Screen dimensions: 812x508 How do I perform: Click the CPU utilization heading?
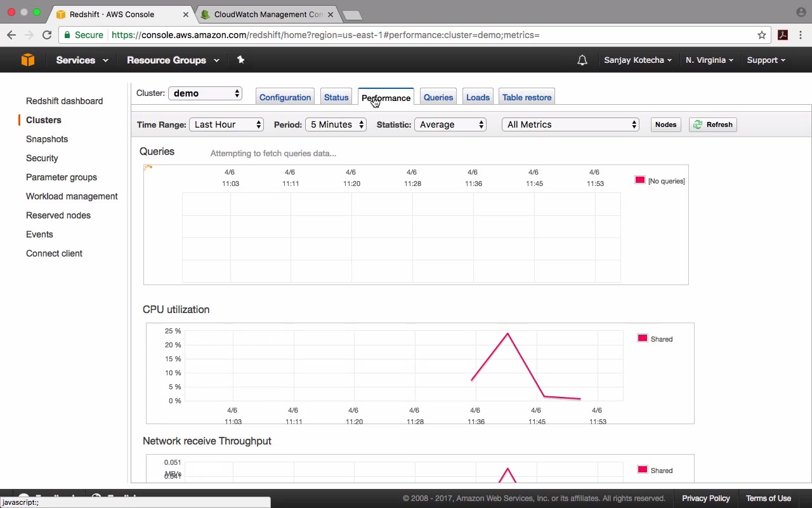(x=176, y=309)
